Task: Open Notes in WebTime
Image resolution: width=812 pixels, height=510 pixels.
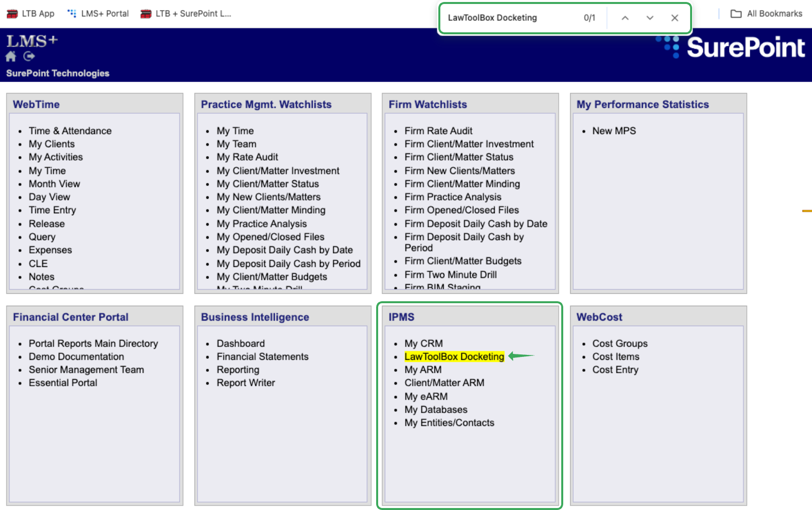Action: click(42, 277)
